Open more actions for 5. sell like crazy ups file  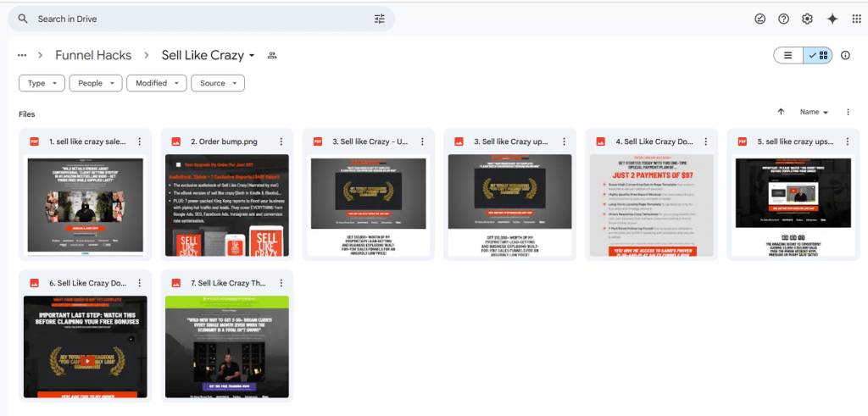(x=847, y=141)
